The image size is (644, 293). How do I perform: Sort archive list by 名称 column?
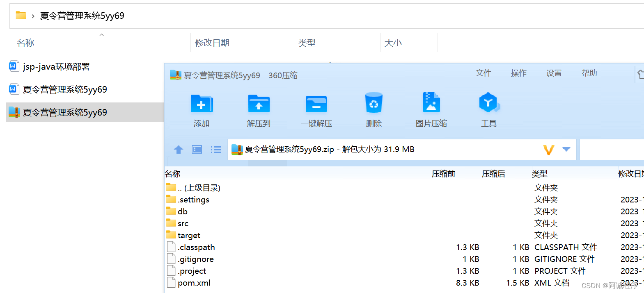coord(172,174)
